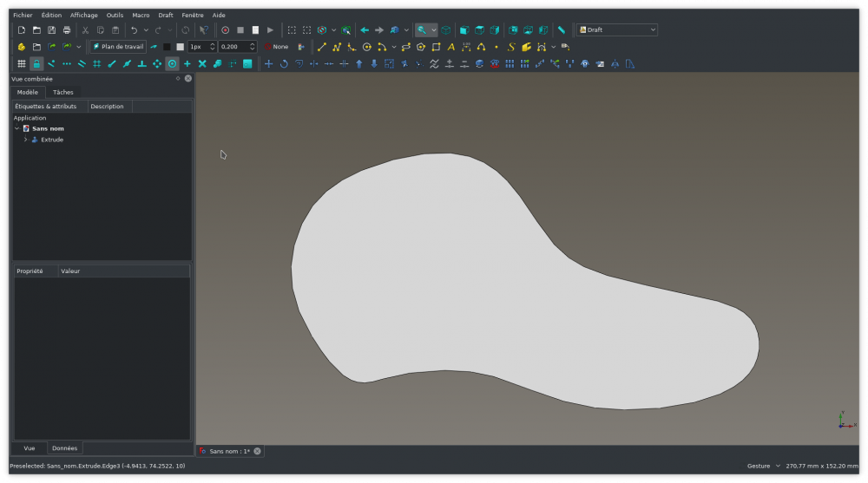Toggle snap near (cross icon)
The width and height of the screenshot is (868, 483).
[x=187, y=63]
